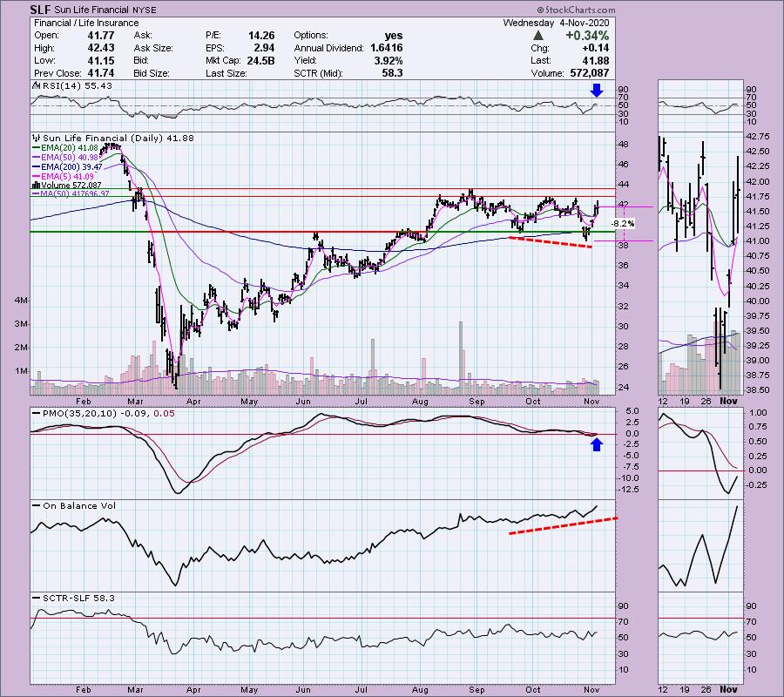This screenshot has height=697, width=784.
Task: Click the -12.5 PMO axis label
Action: coord(628,489)
